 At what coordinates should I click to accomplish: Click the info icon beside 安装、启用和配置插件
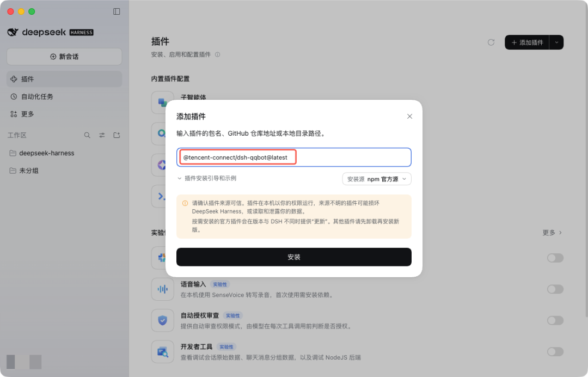[217, 55]
